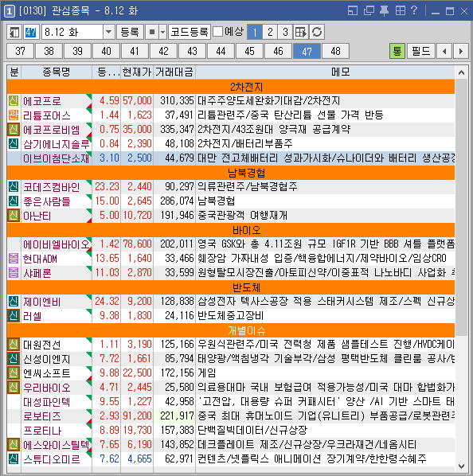Click the column layout arrow icon beside button 3
Viewport: 473px width, 476px height.
tap(301, 32)
